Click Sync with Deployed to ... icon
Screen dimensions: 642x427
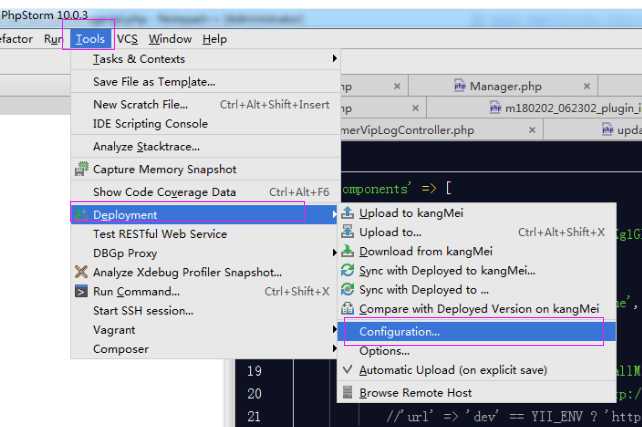click(x=348, y=290)
